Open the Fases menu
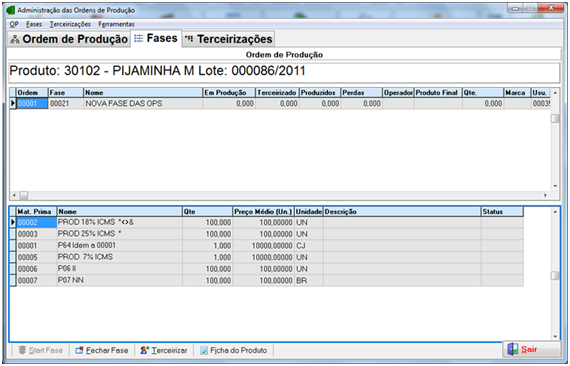570x366 pixels. tap(34, 24)
